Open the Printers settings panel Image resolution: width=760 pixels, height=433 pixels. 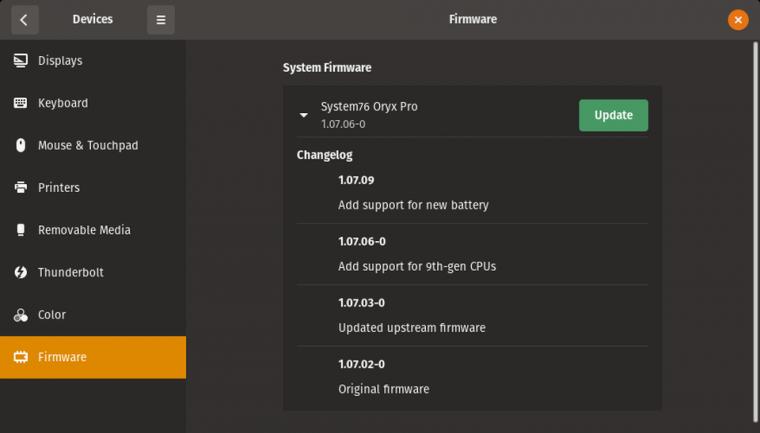pyautogui.click(x=93, y=187)
